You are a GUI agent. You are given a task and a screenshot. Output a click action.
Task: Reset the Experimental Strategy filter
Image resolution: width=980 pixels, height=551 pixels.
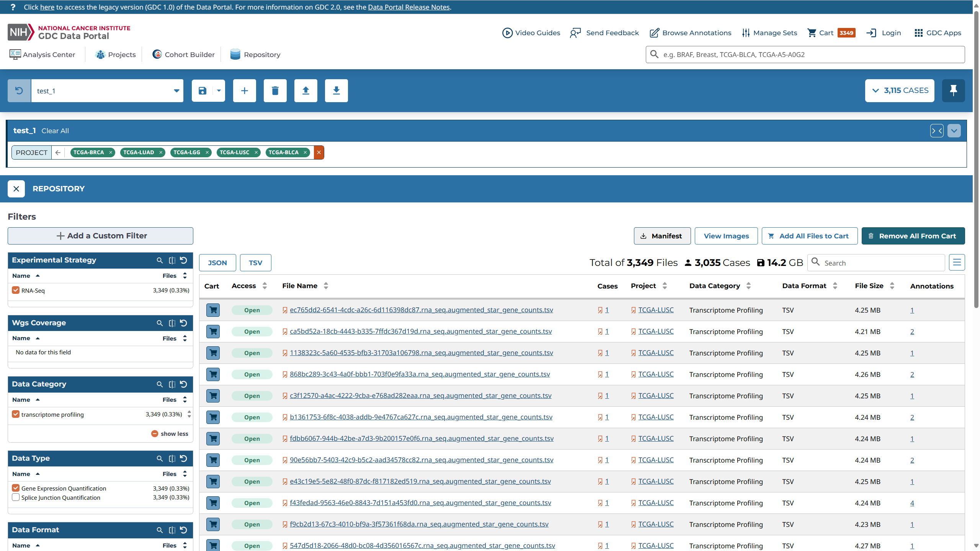click(x=184, y=260)
